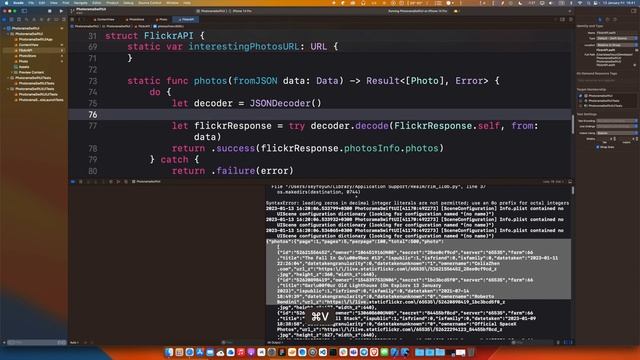Show the Source Control navigator

click(11, 19)
